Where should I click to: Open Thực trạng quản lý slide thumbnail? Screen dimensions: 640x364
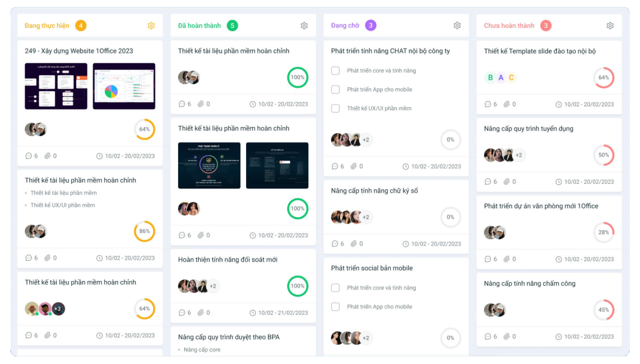point(209,166)
